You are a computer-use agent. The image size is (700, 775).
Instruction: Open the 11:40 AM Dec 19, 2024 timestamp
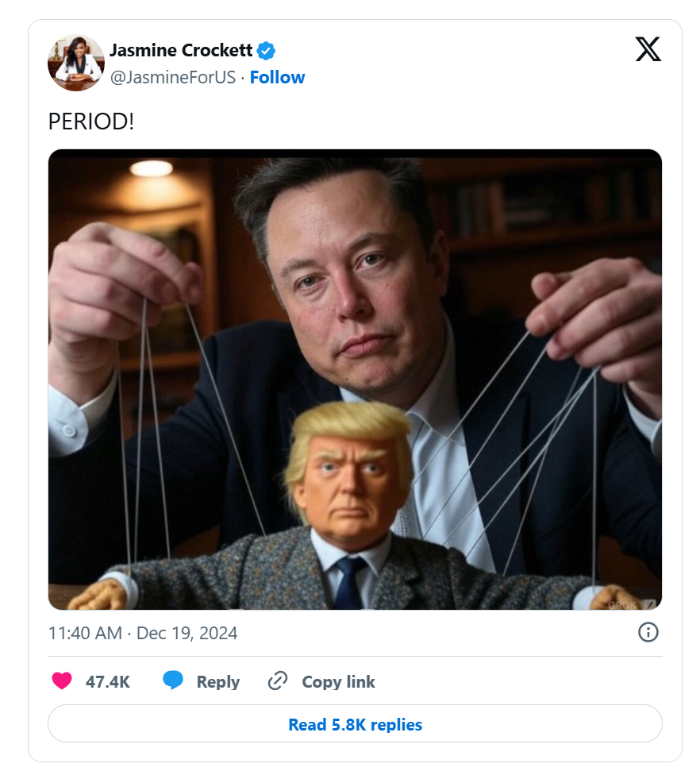tap(143, 633)
